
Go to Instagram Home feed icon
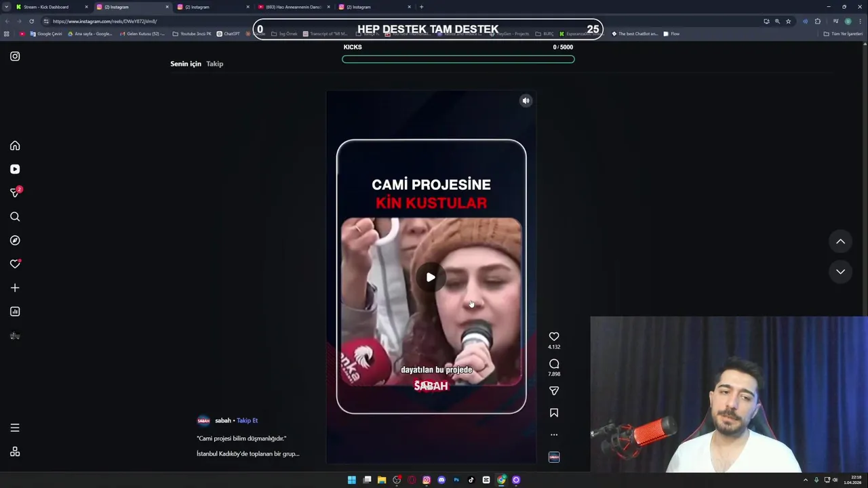(x=15, y=146)
